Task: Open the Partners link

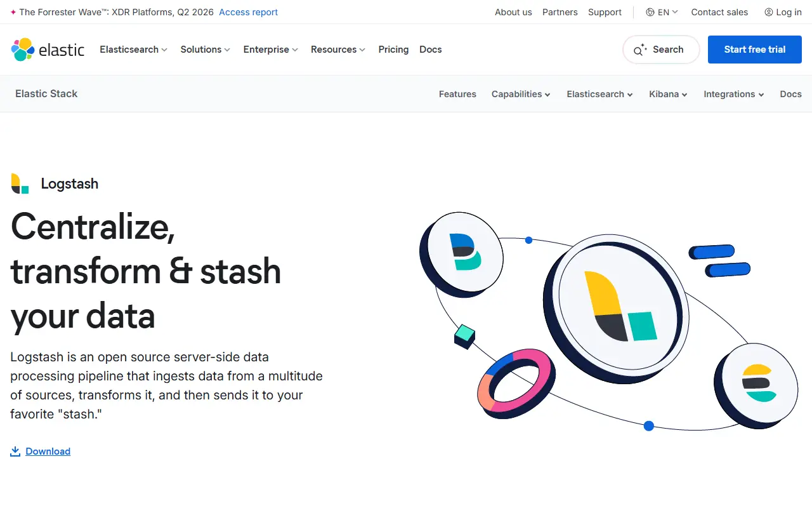Action: [x=560, y=12]
